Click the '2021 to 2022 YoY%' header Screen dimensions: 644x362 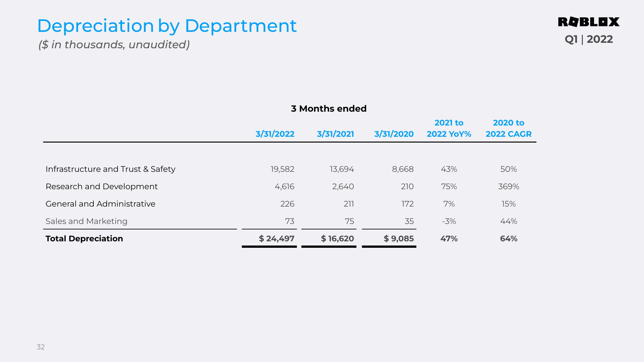(449, 128)
